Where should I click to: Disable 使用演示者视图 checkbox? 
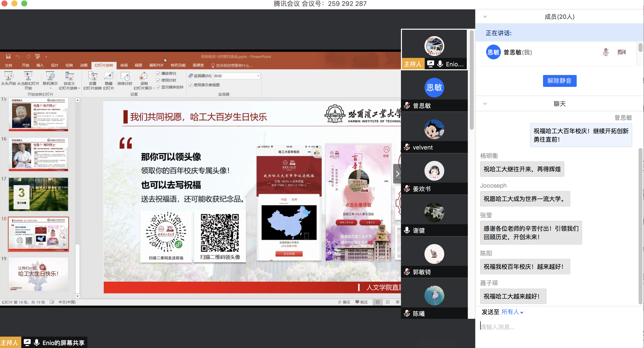(190, 85)
